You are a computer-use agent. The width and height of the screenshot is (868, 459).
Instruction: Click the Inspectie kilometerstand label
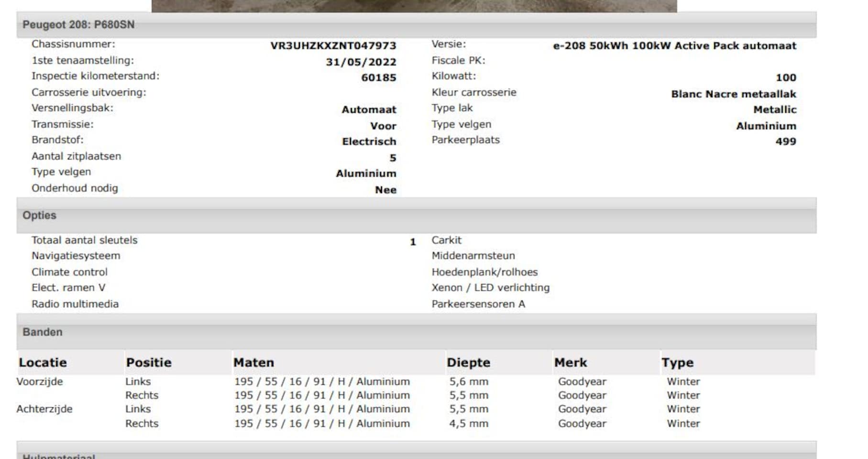(96, 76)
